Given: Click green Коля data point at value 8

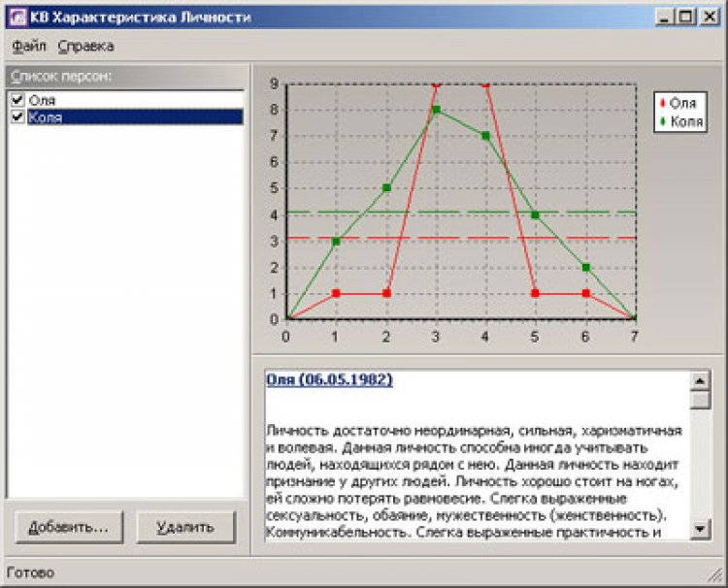Looking at the screenshot, I should point(436,110).
